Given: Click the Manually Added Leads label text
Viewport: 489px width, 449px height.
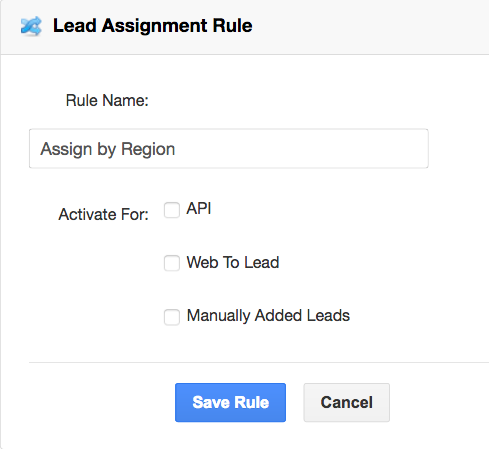Looking at the screenshot, I should pos(268,315).
